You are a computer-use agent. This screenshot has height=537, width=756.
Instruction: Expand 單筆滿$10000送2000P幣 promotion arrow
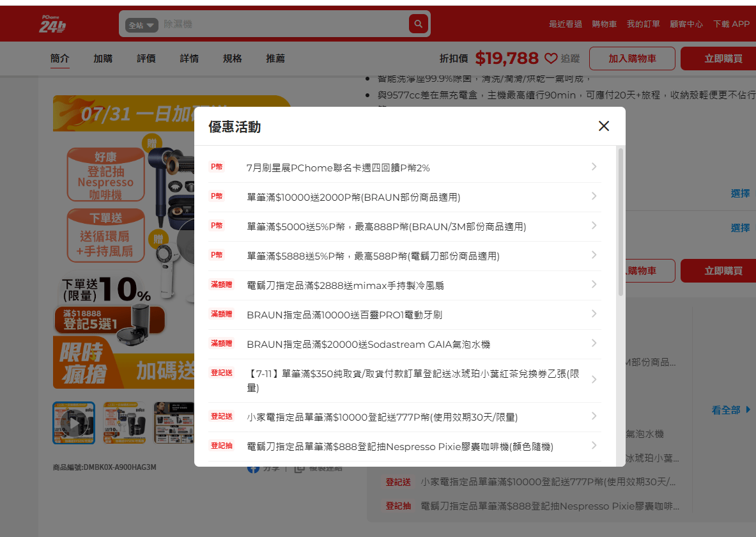pyautogui.click(x=594, y=196)
